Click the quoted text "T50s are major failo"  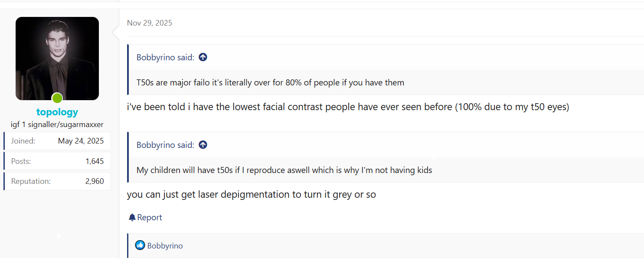[x=270, y=82]
